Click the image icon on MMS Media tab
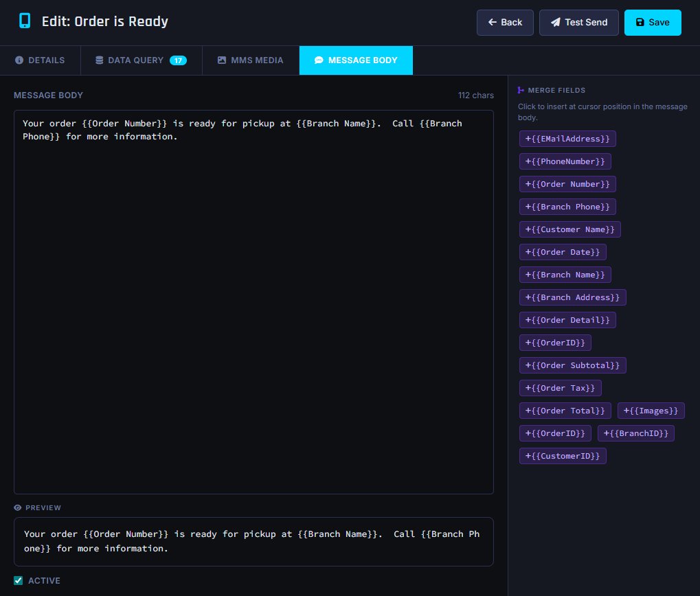 tap(221, 60)
